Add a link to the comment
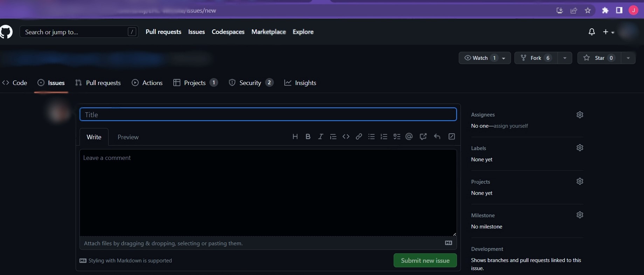The width and height of the screenshot is (644, 275). (x=359, y=136)
